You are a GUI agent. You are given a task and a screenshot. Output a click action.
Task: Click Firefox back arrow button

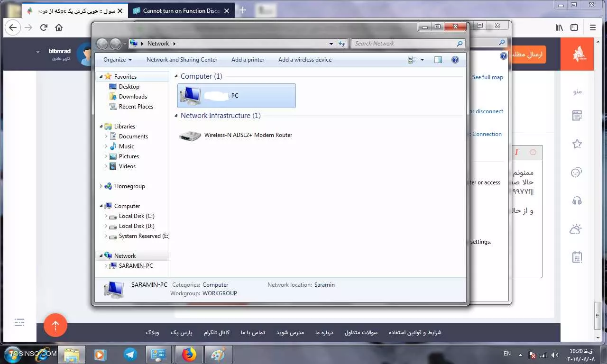(13, 27)
